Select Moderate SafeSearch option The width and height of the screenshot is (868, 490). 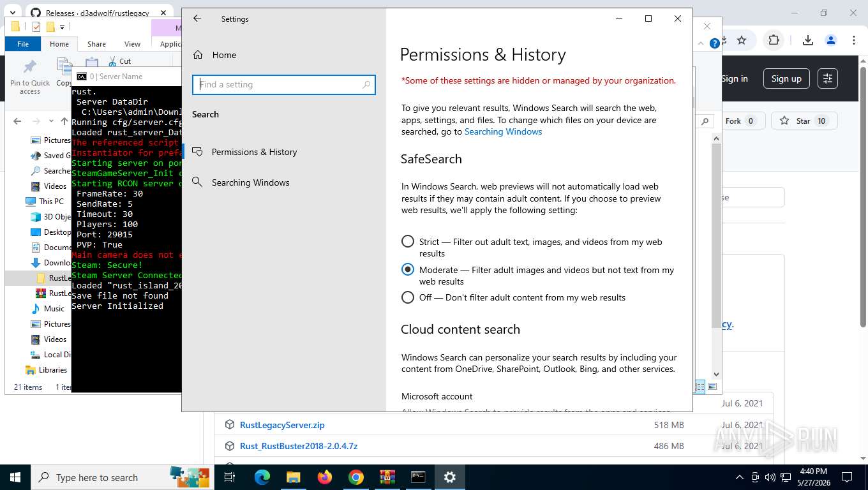coord(408,270)
